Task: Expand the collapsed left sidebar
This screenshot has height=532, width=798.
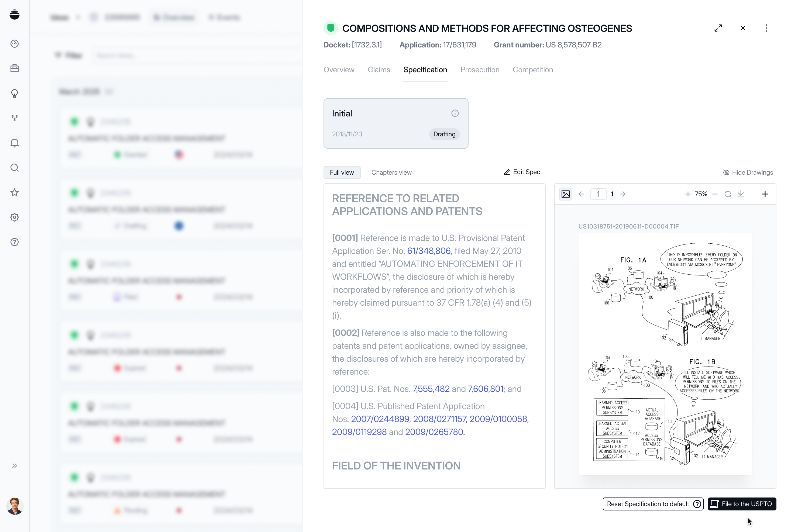Action: click(15, 465)
